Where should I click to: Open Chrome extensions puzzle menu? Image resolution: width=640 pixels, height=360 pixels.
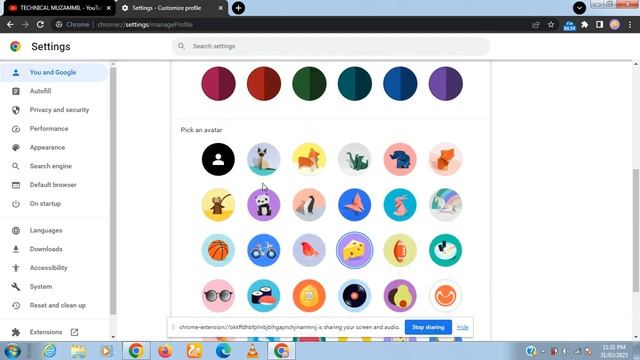[584, 24]
